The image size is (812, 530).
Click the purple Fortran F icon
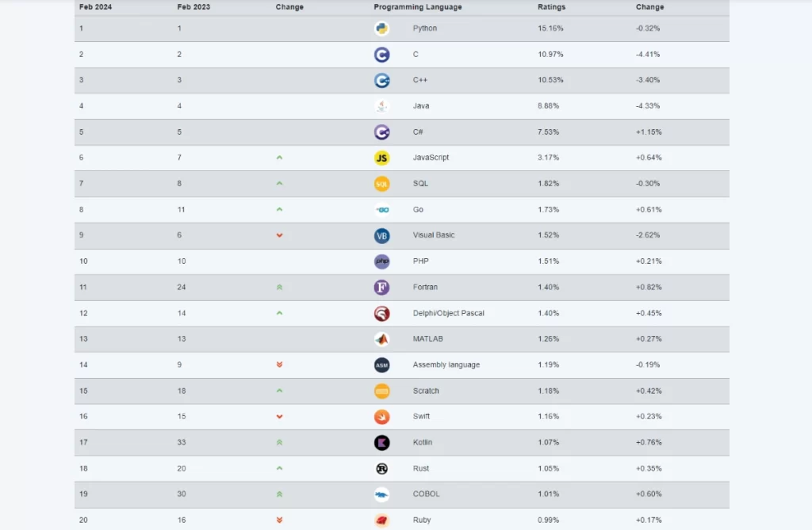381,288
